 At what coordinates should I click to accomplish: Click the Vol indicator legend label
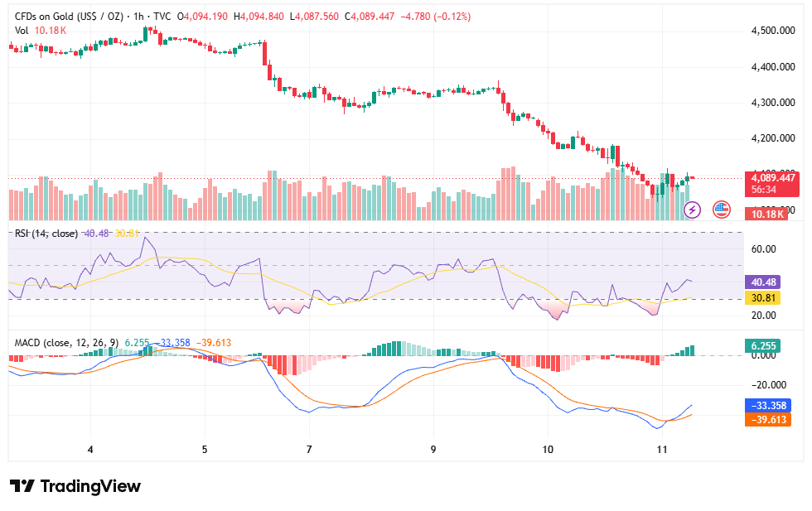click(x=22, y=31)
